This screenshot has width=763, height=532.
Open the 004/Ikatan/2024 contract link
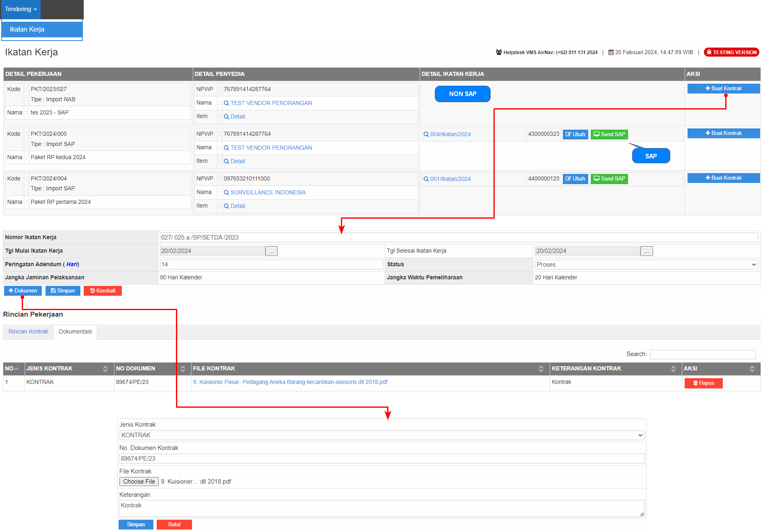point(450,135)
